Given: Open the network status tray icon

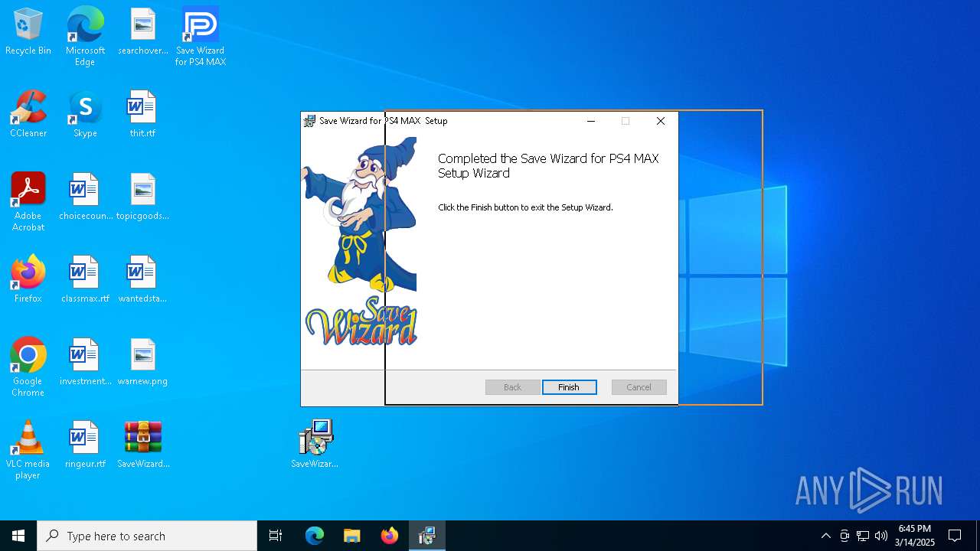Looking at the screenshot, I should pos(863,536).
